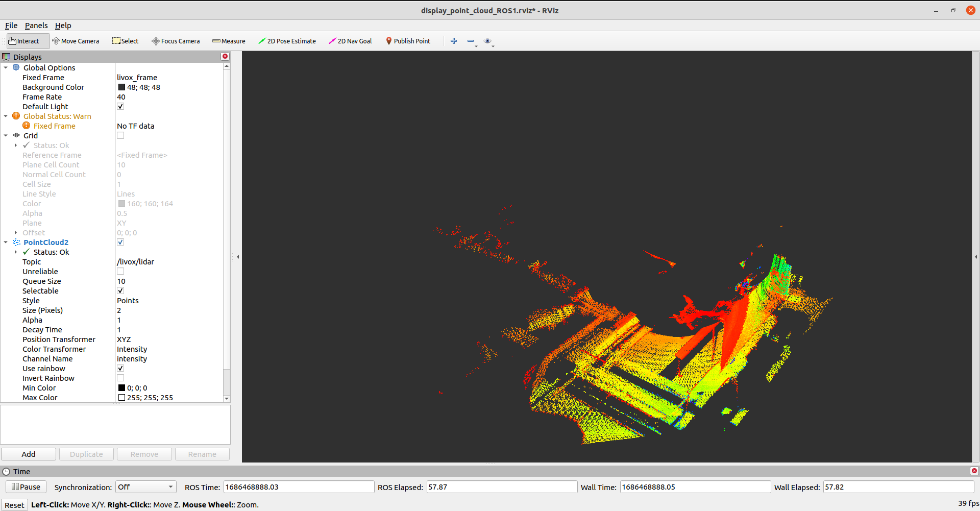This screenshot has height=511, width=980.
Task: Expand the right panel via edge arrow
Action: (x=976, y=257)
